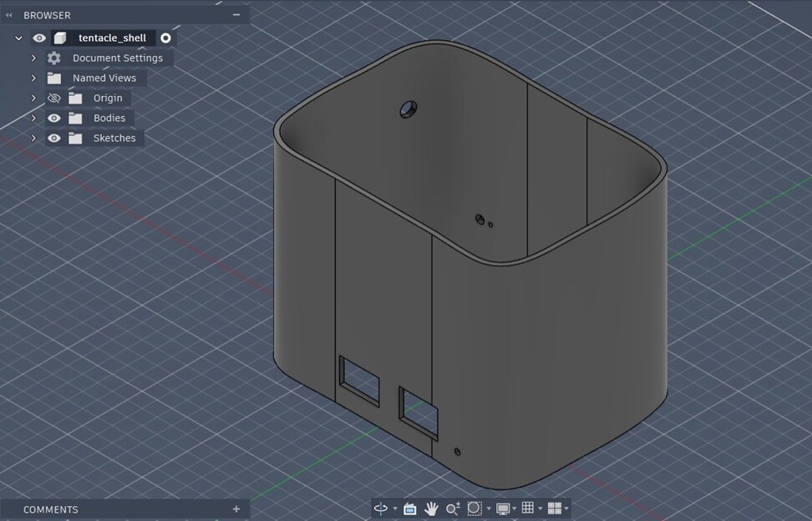Select the Bodies label
812x521 pixels.
(x=109, y=119)
